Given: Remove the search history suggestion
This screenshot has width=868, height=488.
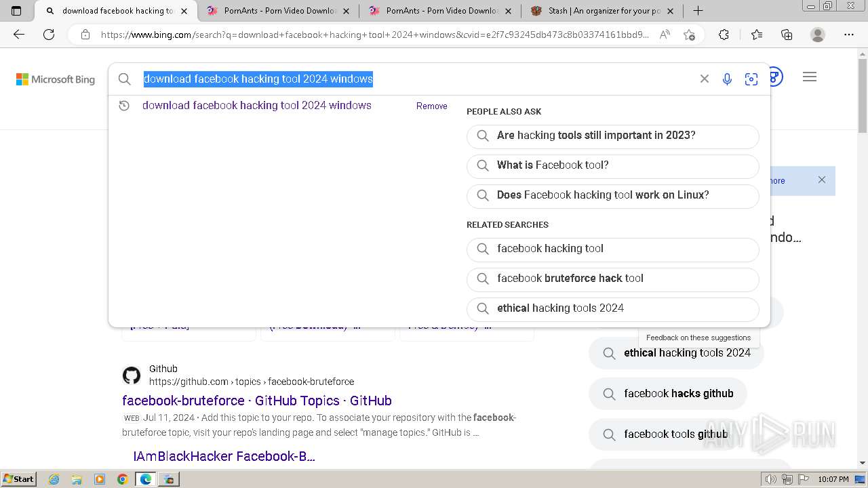Looking at the screenshot, I should [x=432, y=106].
